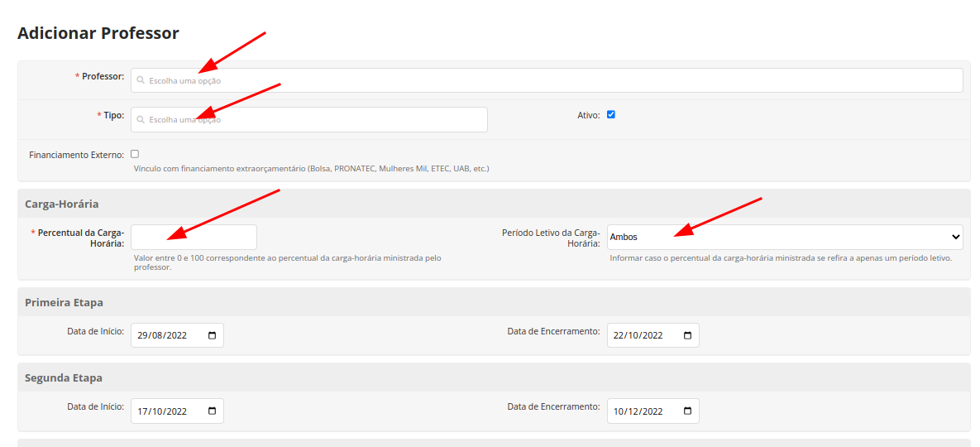Screen dimensions: 980x447
Task: Click the date 10/12/2022 field
Action: pyautogui.click(x=653, y=411)
